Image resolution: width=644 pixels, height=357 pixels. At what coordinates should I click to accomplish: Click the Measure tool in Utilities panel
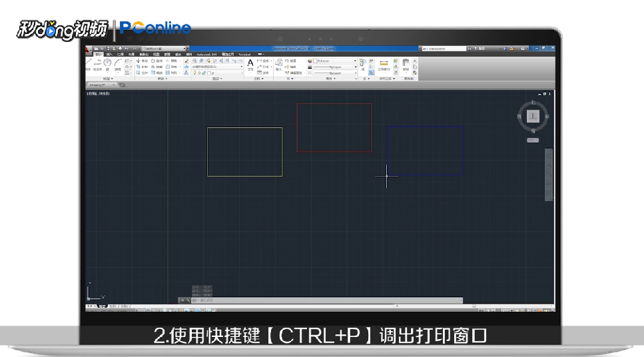coord(384,65)
